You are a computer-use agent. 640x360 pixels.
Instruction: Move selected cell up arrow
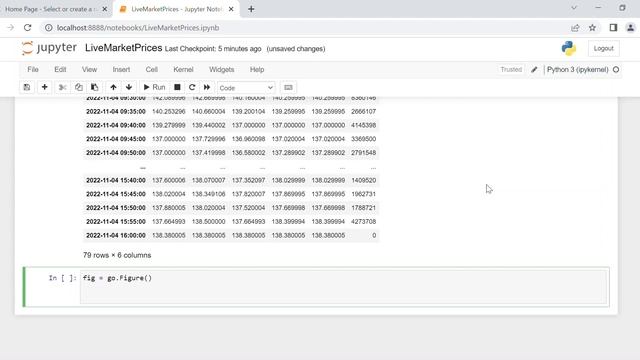pyautogui.click(x=113, y=87)
